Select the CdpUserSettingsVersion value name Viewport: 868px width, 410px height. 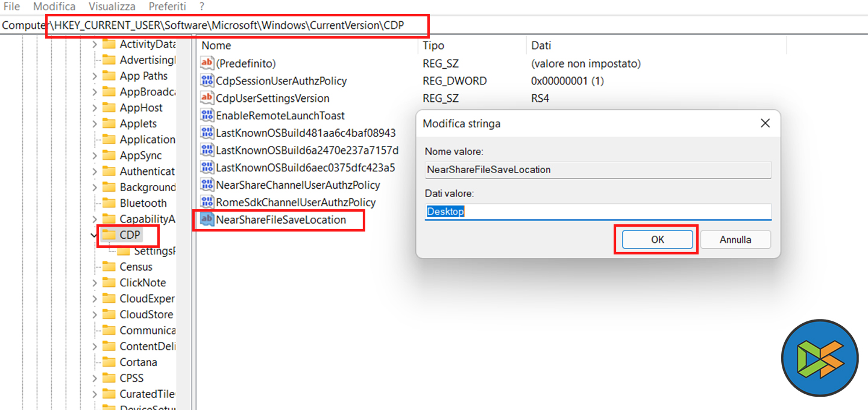[272, 98]
